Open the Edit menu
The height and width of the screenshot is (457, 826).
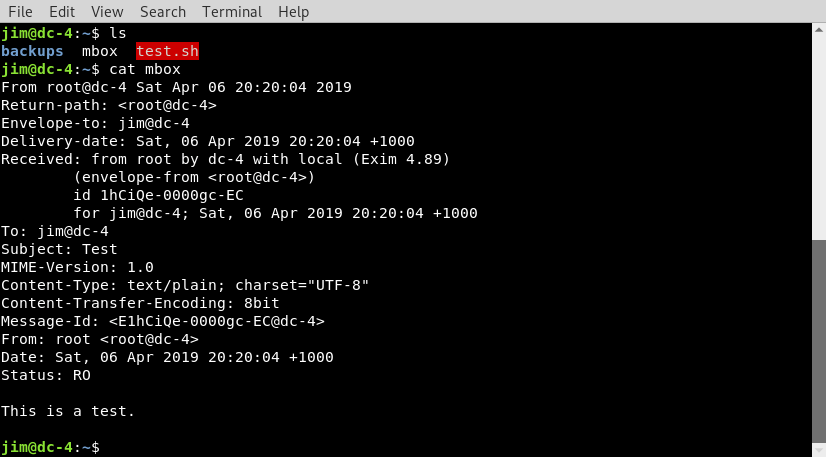click(x=62, y=12)
